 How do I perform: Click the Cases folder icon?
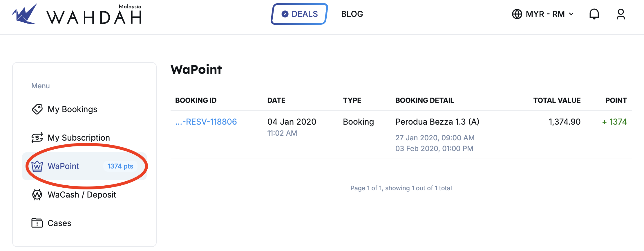point(37,223)
